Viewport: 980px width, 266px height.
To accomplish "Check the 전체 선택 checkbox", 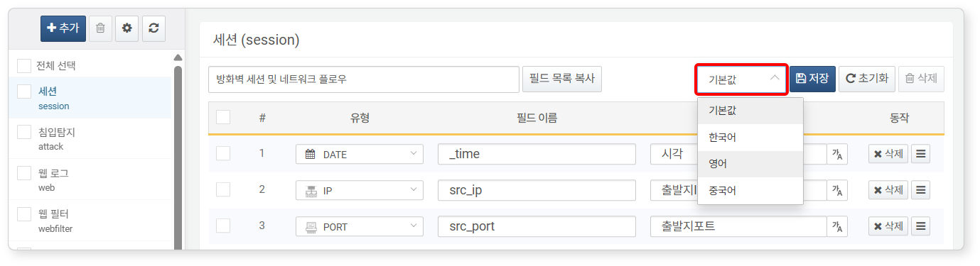I will pos(24,66).
